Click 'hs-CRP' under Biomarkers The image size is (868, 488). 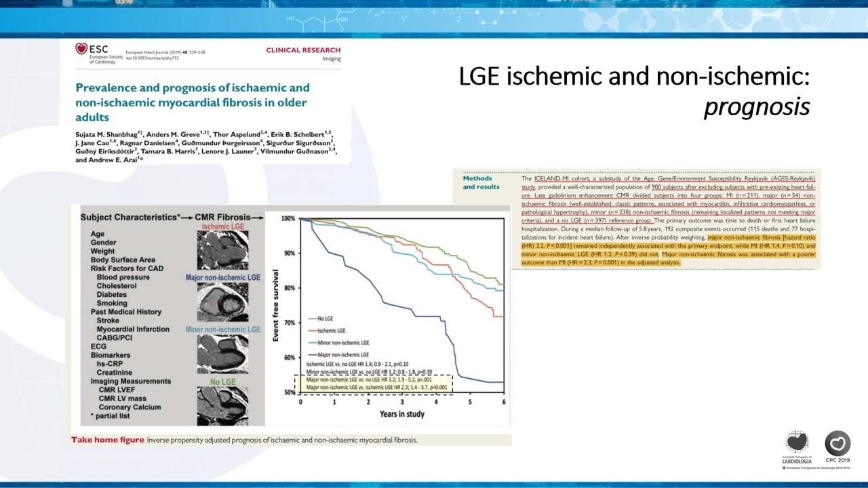(x=108, y=364)
